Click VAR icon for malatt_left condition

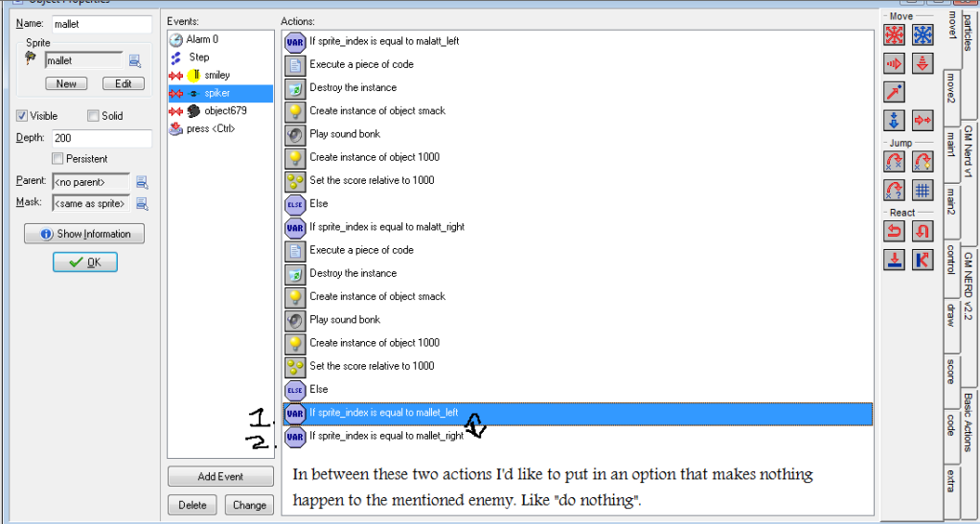(x=295, y=42)
